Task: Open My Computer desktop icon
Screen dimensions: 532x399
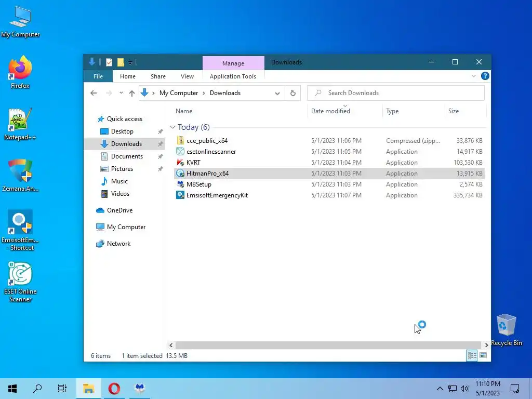Action: click(x=20, y=21)
